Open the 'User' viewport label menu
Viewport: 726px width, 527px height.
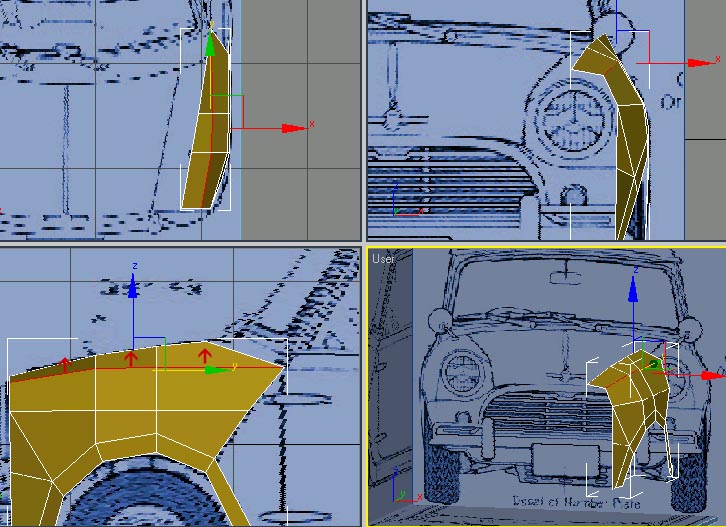pos(383,259)
